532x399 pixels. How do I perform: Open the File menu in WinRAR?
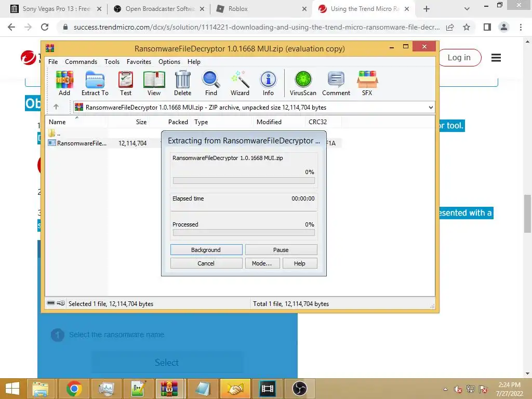tap(53, 62)
